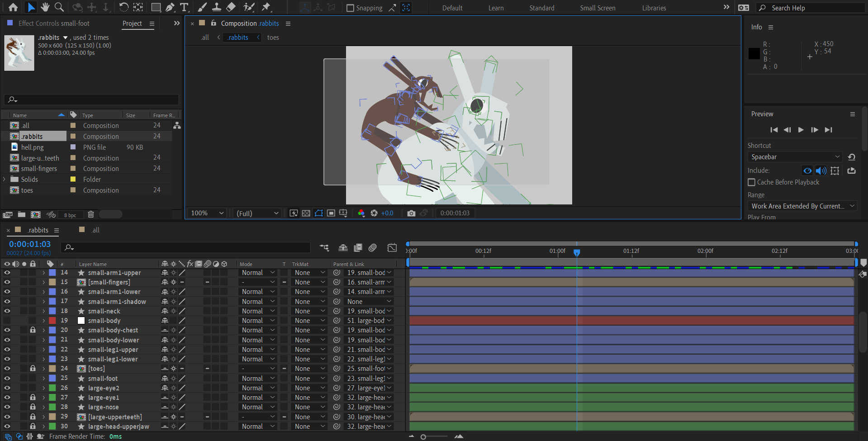Select the Hand tool in toolbar
This screenshot has width=868, height=441.
[x=45, y=7]
